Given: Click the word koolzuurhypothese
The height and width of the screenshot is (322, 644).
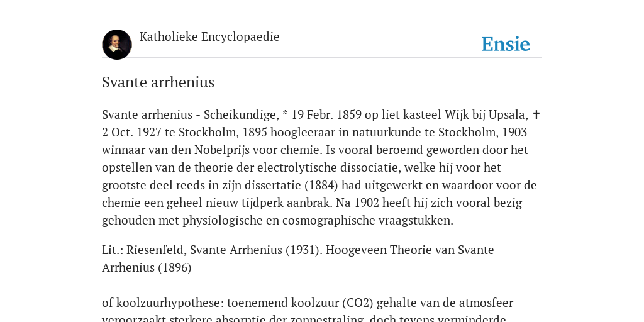Looking at the screenshot, I should click(x=170, y=303).
